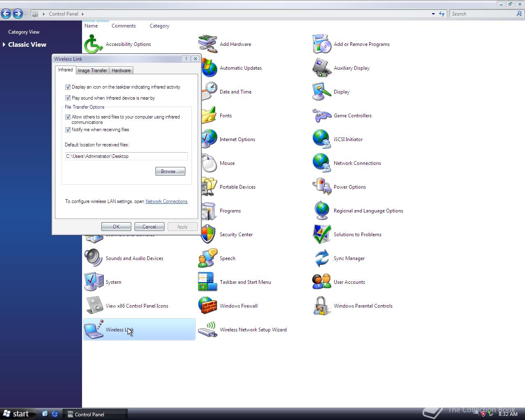Viewport: 525px width, 420px height.
Task: Click the Fonts label text
Action: [x=226, y=115]
